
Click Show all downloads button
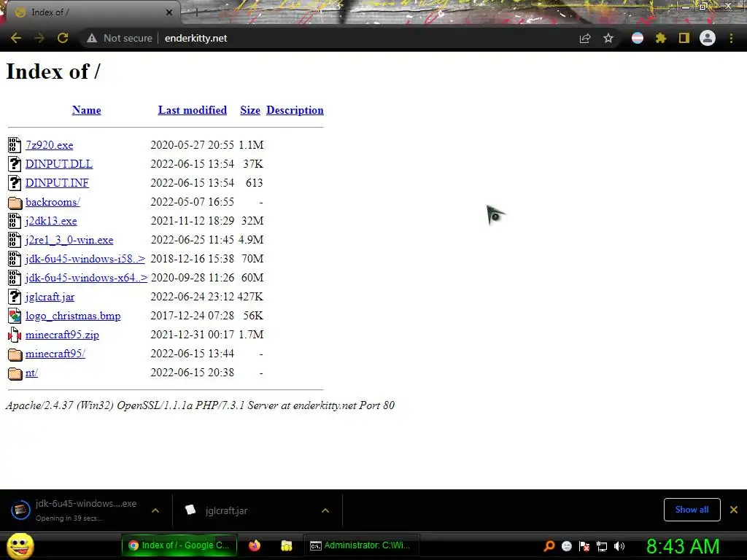(x=692, y=510)
